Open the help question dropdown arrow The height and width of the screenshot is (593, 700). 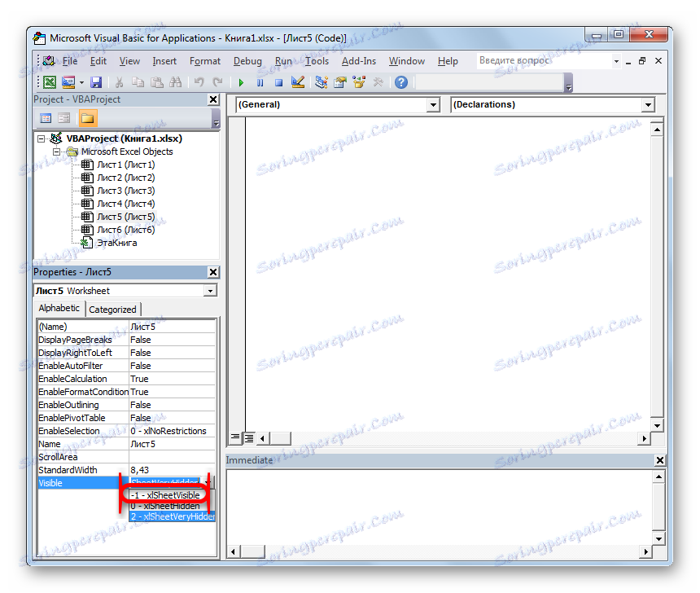click(x=616, y=61)
